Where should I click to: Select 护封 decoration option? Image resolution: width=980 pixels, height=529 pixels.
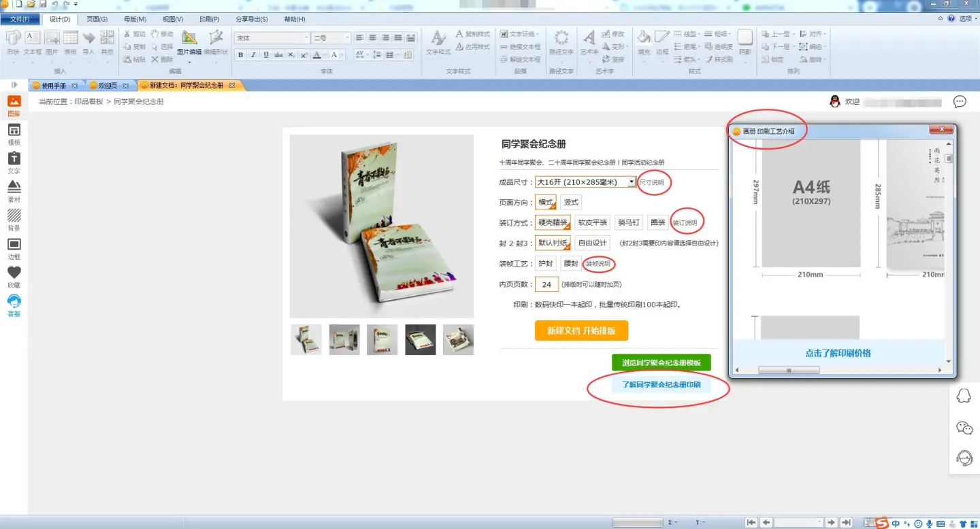click(546, 264)
